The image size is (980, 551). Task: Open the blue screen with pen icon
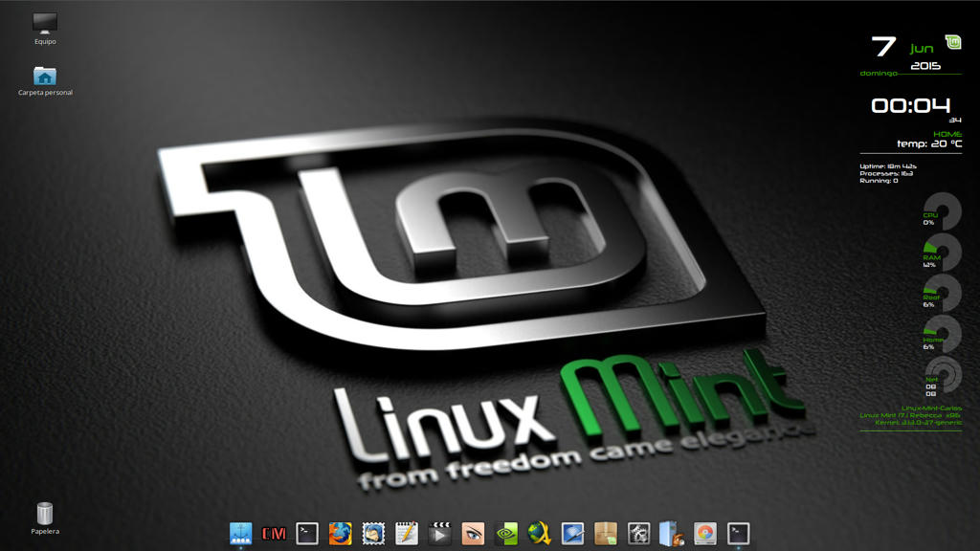[x=572, y=534]
